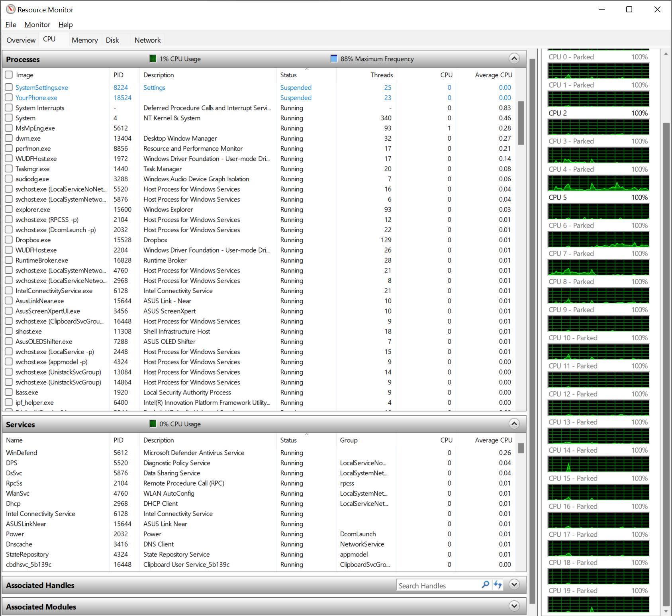
Task: Expand the Associated Modules section
Action: (514, 606)
